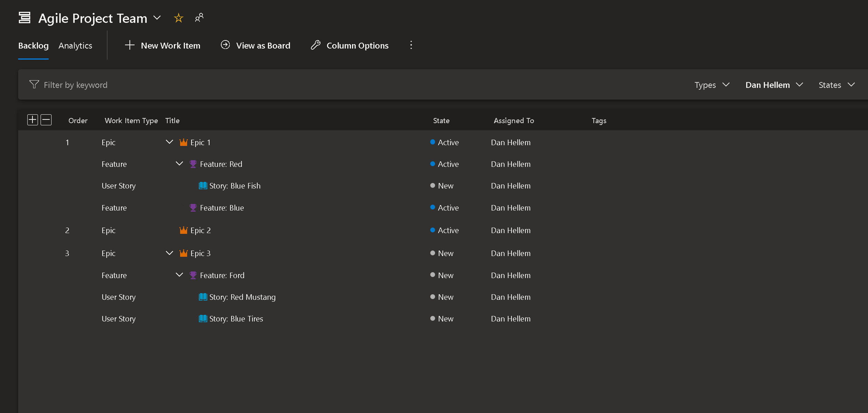
Task: Open the more options ellipsis menu
Action: tap(411, 45)
